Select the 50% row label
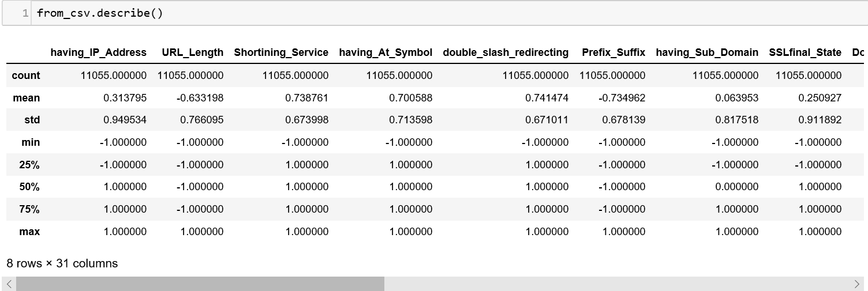The image size is (868, 291). (x=29, y=187)
